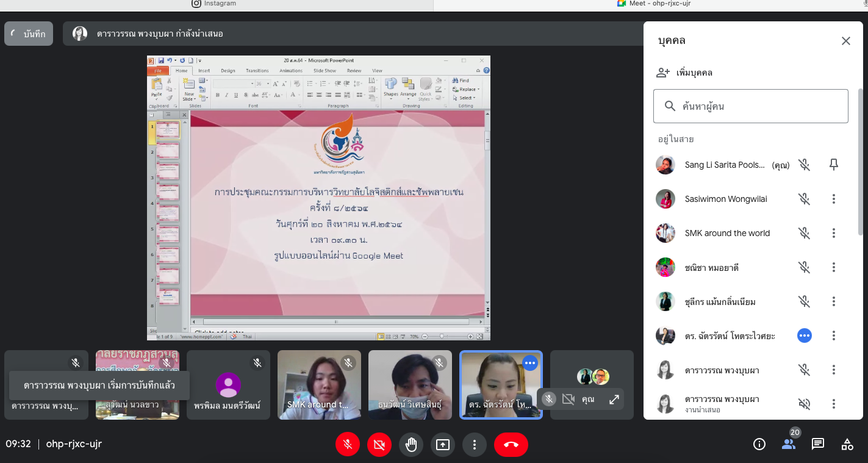Open more options menu in call controls

click(x=475, y=445)
